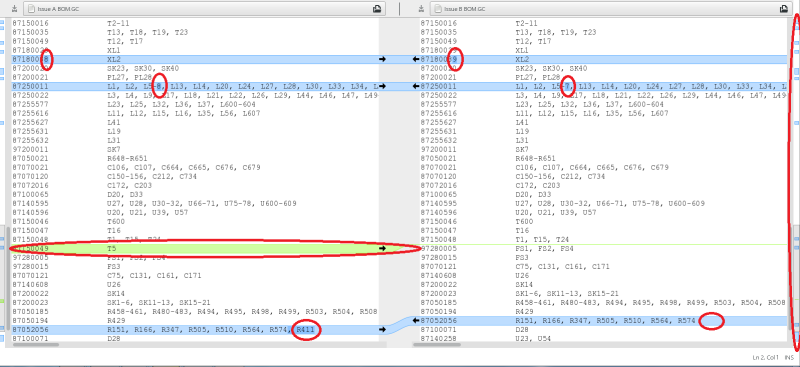The image size is (800, 367).
Task: Open the Issue B BOM GC file selector
Action: tap(611, 9)
